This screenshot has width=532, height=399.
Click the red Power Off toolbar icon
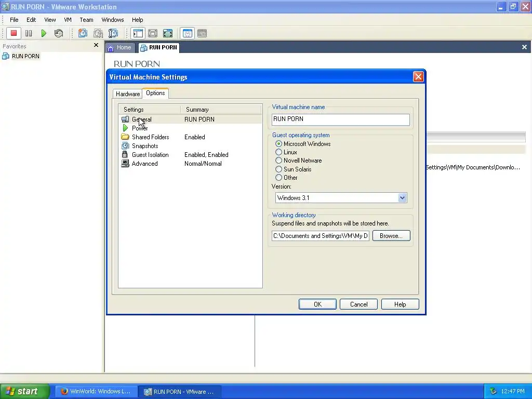click(x=14, y=33)
